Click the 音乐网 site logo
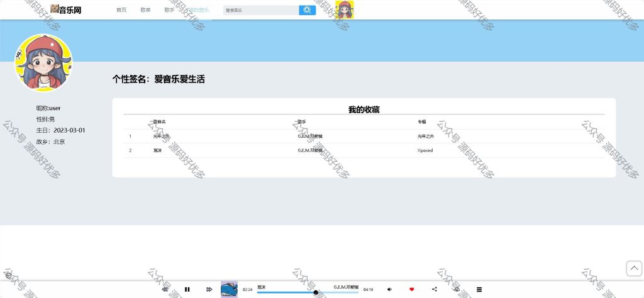644x298 pixels. 65,10
